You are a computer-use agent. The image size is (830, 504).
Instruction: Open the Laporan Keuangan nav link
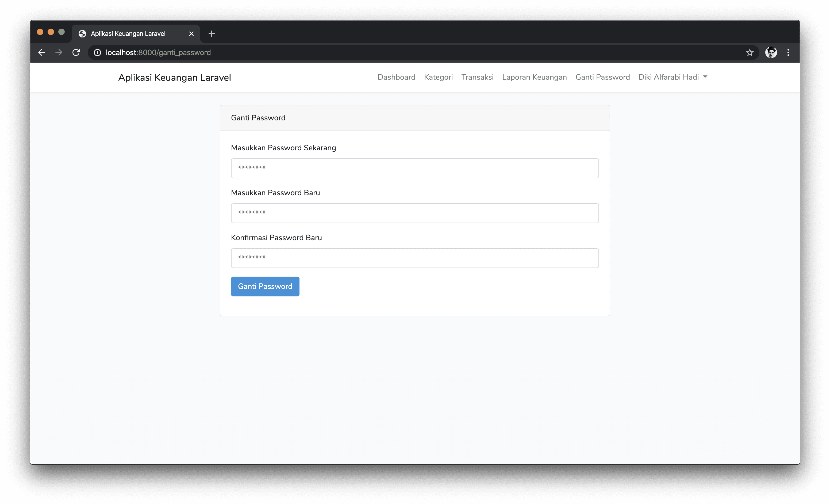pos(534,77)
